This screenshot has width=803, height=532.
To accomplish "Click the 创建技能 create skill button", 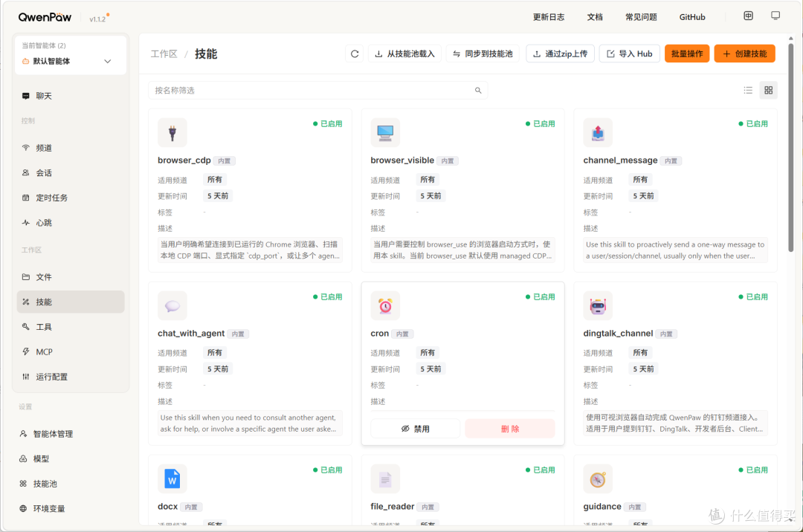I will [x=744, y=53].
